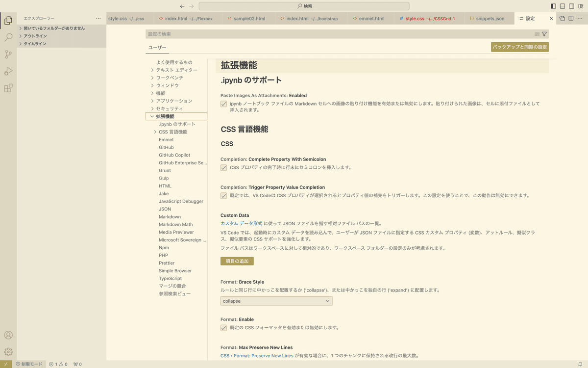
Task: Expand セキュリティ settings category
Action: pos(153,108)
